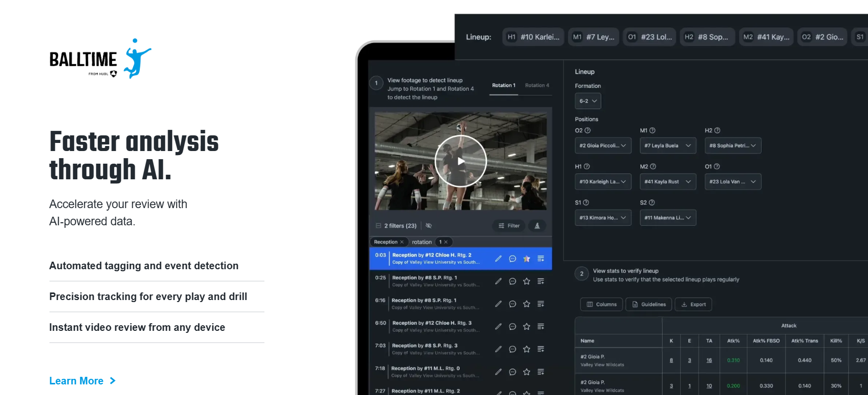Open comments on the 0:03 Chloe H. row
The height and width of the screenshot is (395, 868).
point(512,259)
